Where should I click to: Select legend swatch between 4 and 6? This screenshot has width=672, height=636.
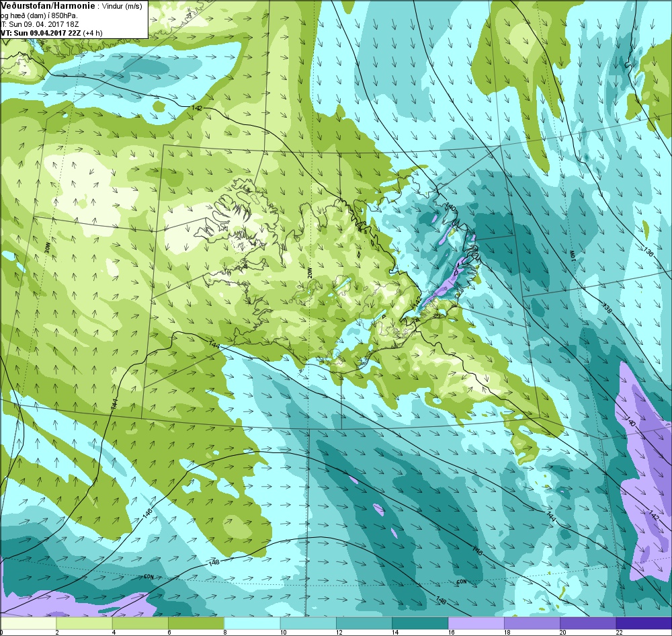point(140,623)
